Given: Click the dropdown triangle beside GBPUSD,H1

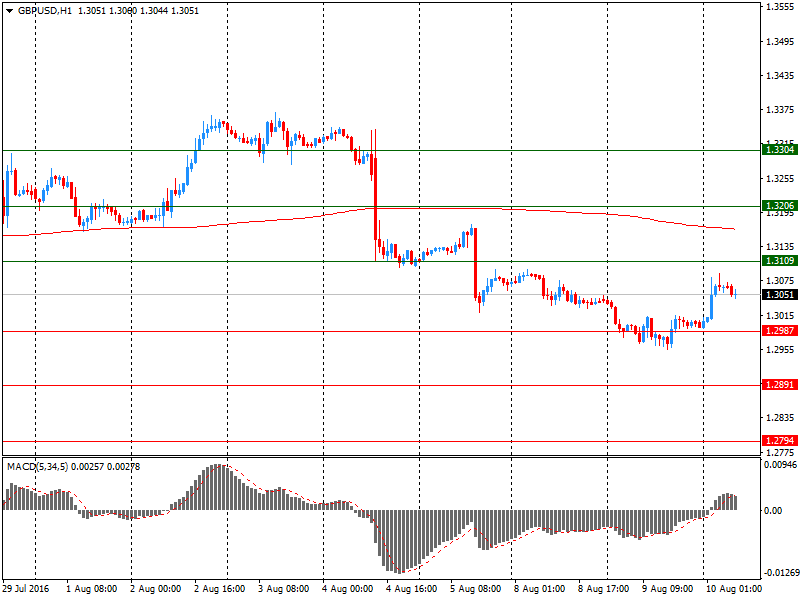Looking at the screenshot, I should pos(9,11).
